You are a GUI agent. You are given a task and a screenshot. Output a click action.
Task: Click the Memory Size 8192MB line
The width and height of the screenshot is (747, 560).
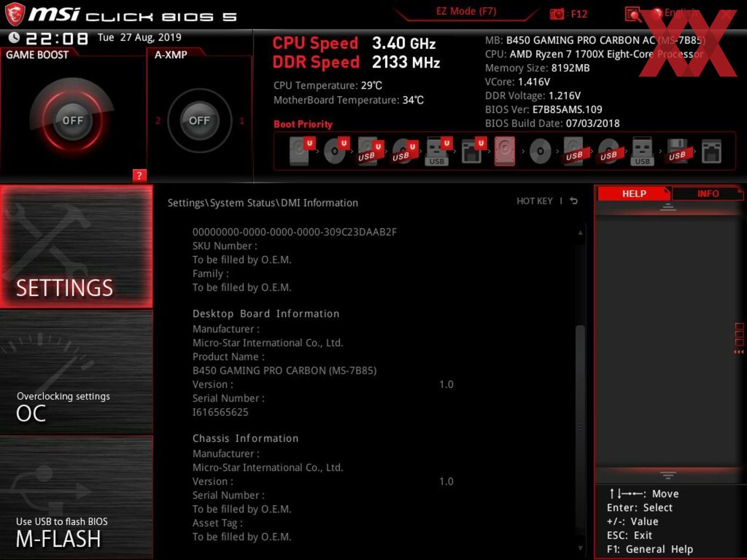537,68
